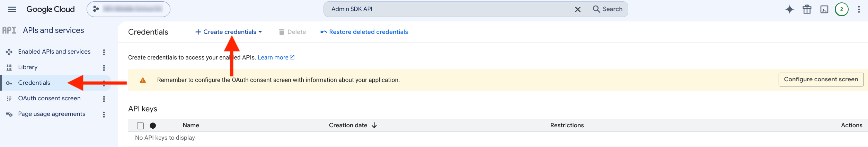Viewport: 868px width, 147px height.
Task: Click the API logo beside APIs and services
Action: 9,30
